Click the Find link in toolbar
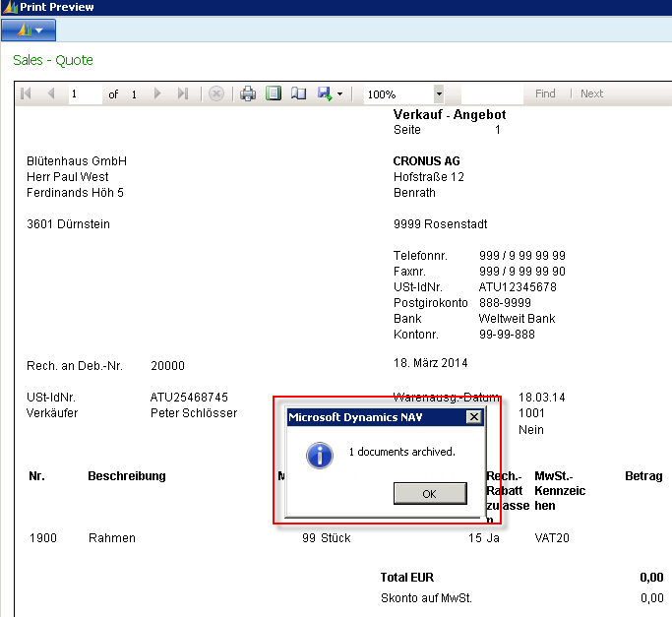Screen dimensions: 672x617 545,94
